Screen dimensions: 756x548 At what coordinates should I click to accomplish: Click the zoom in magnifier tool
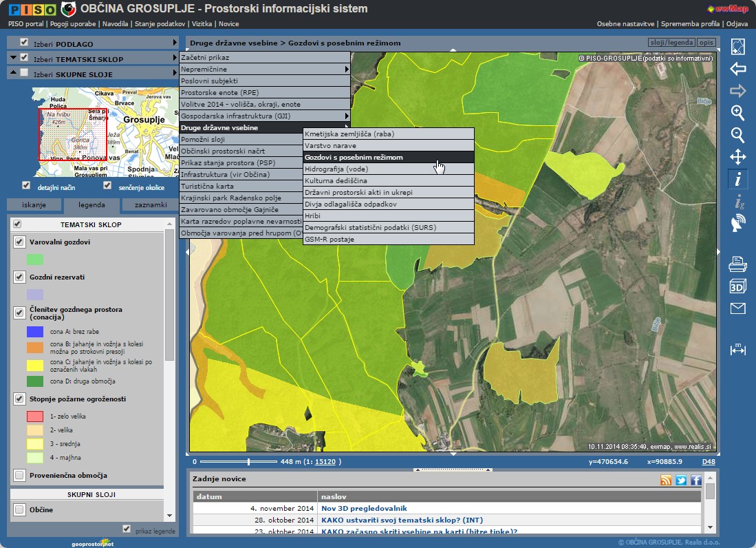737,113
